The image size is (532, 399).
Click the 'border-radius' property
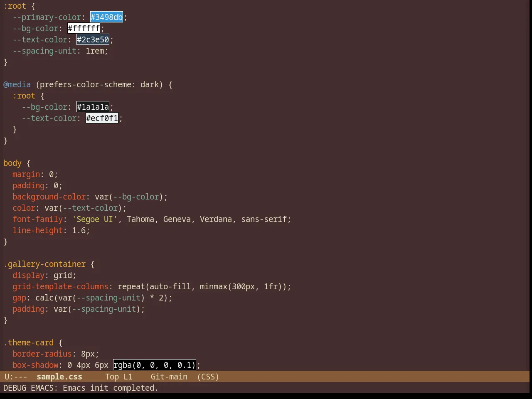pos(42,354)
